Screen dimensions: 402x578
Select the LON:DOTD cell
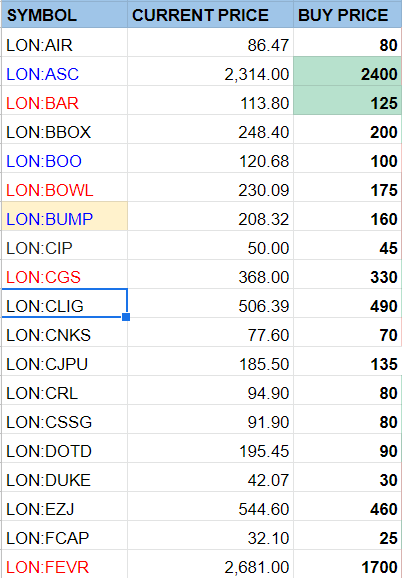64,448
